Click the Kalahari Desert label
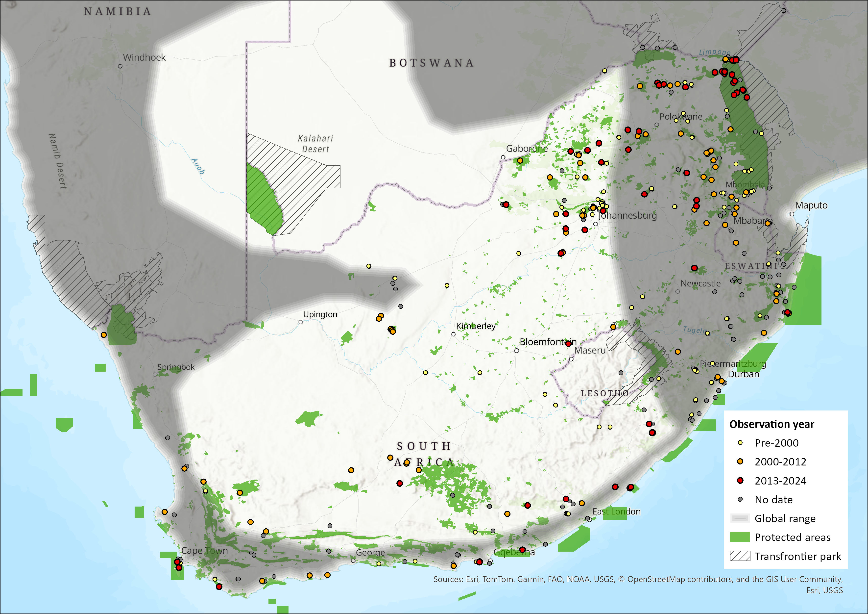 click(316, 144)
